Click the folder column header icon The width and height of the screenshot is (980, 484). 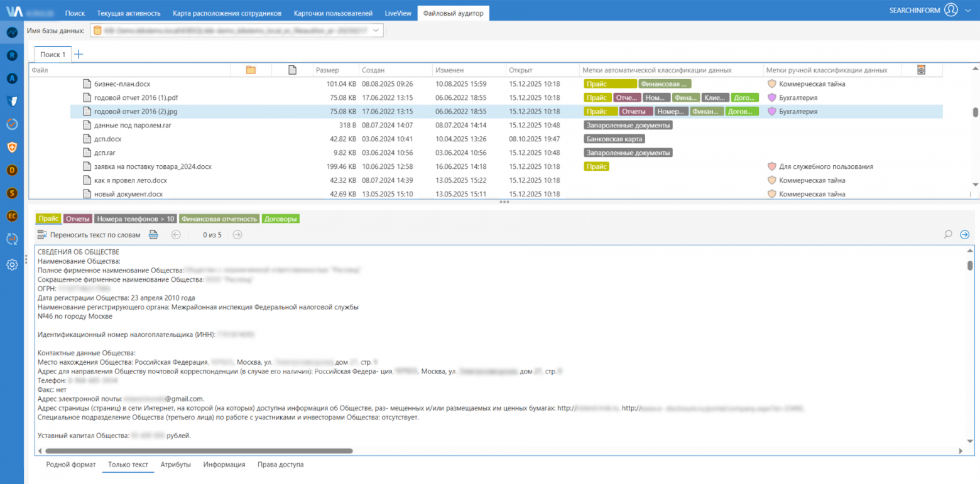pyautogui.click(x=251, y=70)
